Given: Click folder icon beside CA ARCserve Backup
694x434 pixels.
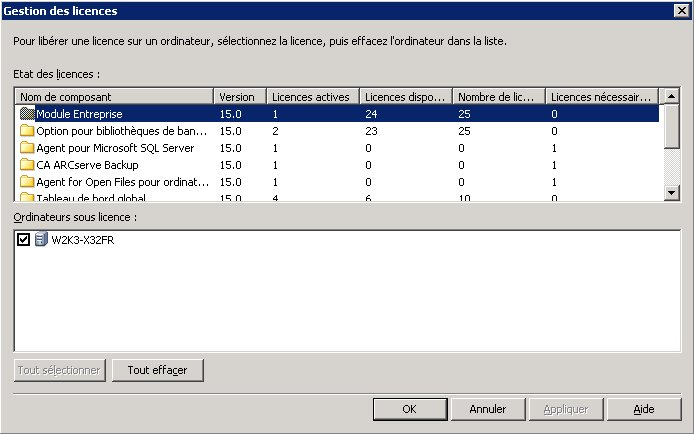Looking at the screenshot, I should [x=27, y=165].
